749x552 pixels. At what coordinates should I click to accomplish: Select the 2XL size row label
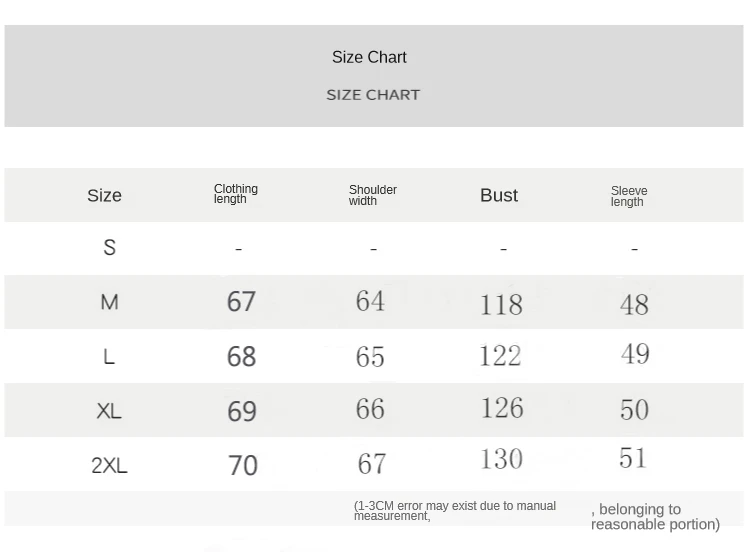click(x=109, y=465)
